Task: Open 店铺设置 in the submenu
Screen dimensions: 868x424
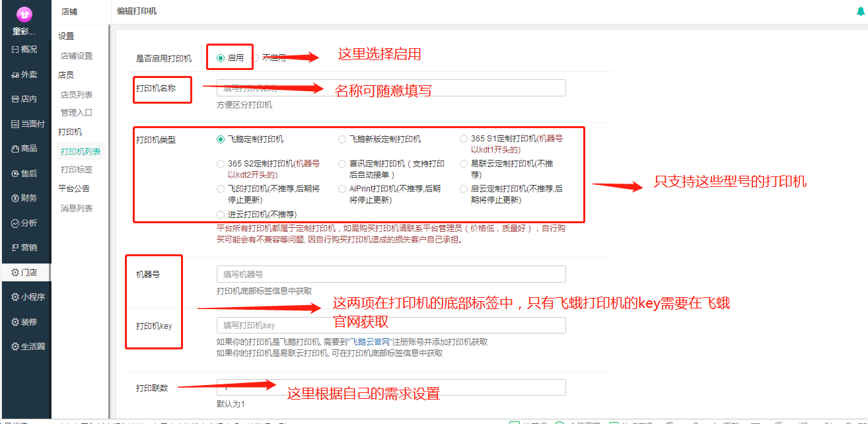Action: tap(77, 56)
